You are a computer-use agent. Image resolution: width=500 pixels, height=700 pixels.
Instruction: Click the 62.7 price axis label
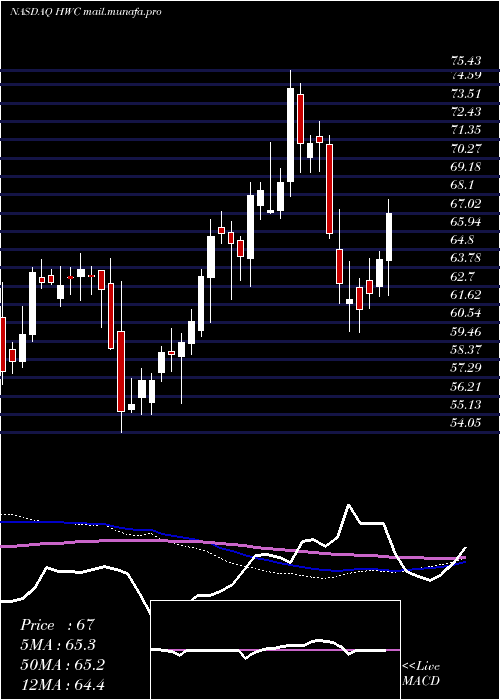(x=462, y=276)
